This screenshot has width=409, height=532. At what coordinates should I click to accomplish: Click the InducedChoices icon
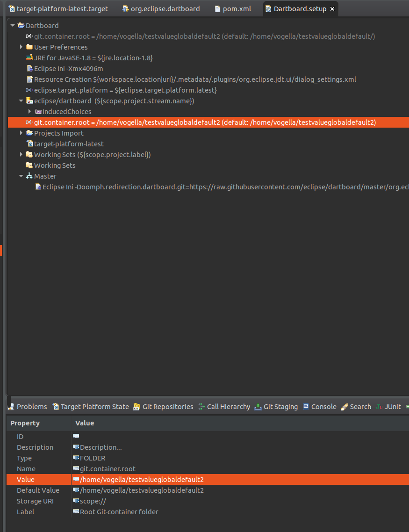(38, 112)
